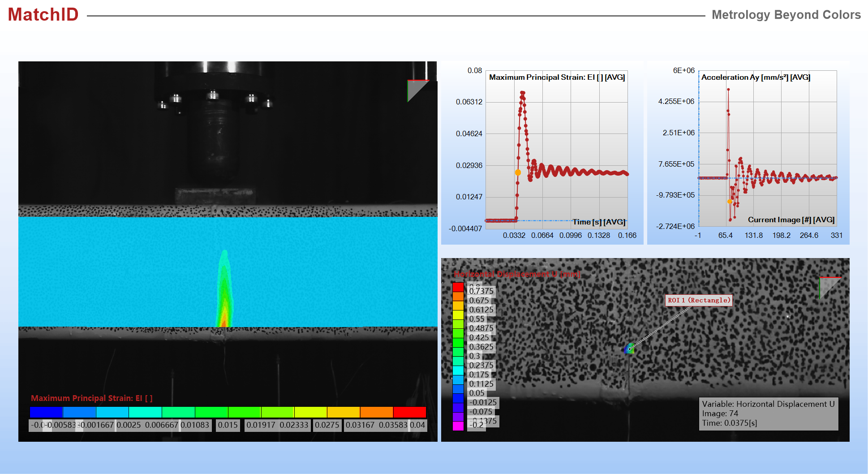Select the orange marker on the strain curve
Screen dimensions: 868x474
tap(518, 172)
